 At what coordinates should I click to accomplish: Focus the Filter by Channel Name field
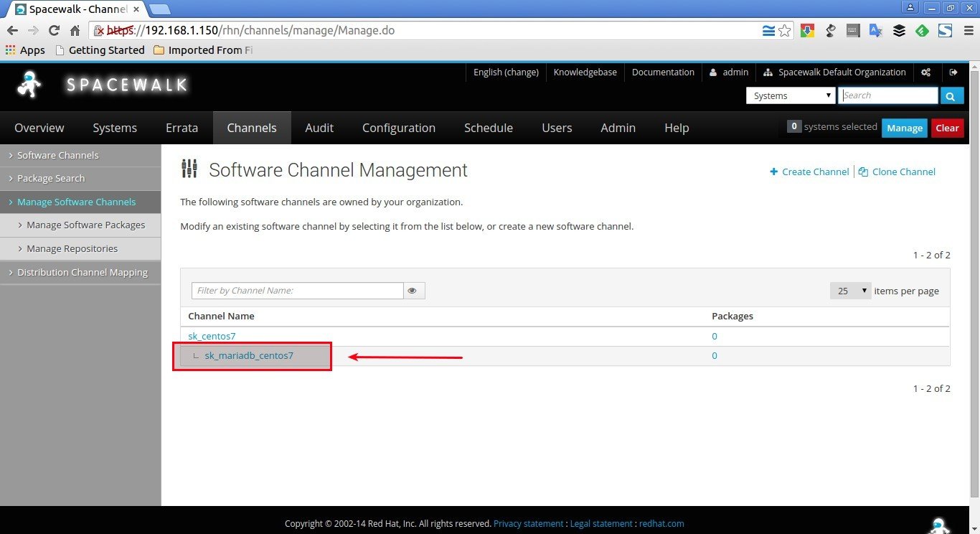[x=298, y=291]
